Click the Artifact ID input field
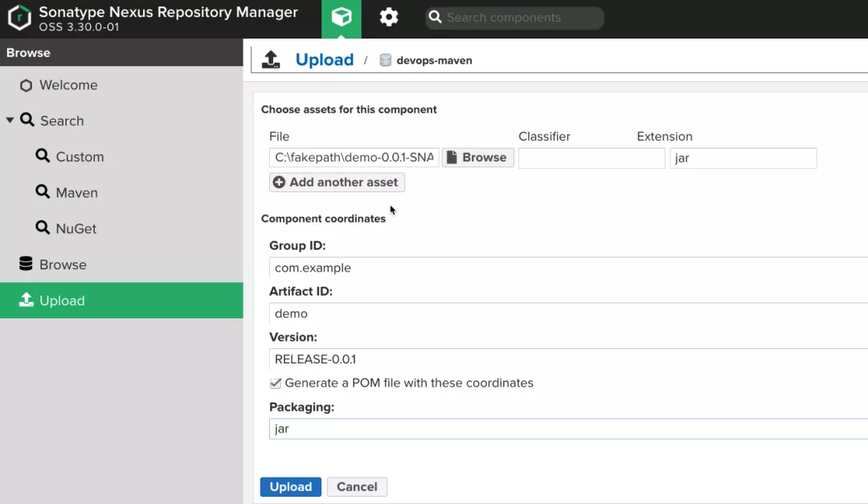 pos(568,313)
